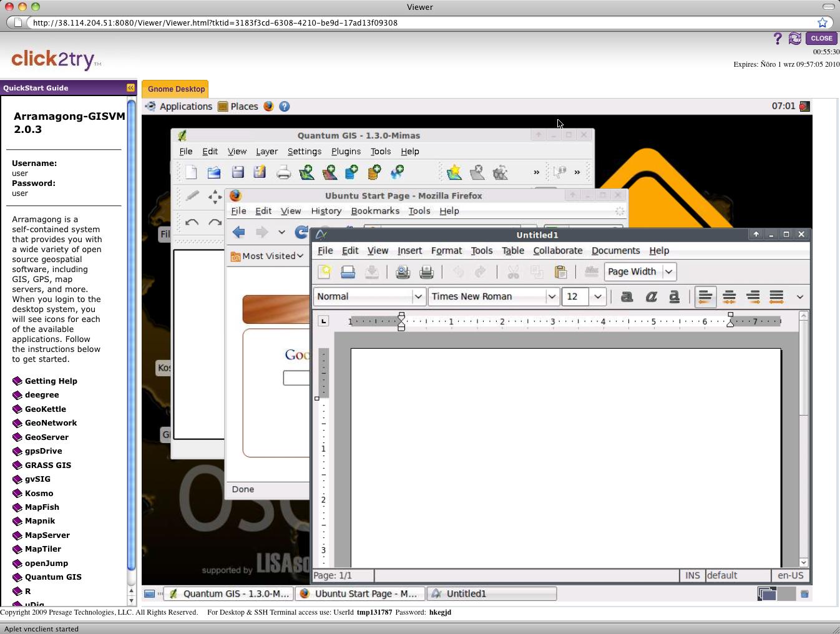Click Print icon in AbiWord toolbar
The height and width of the screenshot is (634, 840).
tap(426, 272)
